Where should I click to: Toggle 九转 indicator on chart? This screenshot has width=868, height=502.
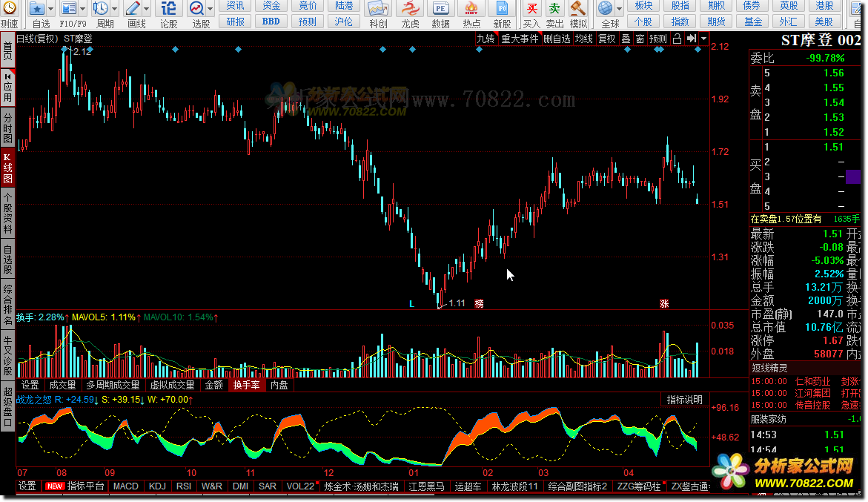coord(486,39)
